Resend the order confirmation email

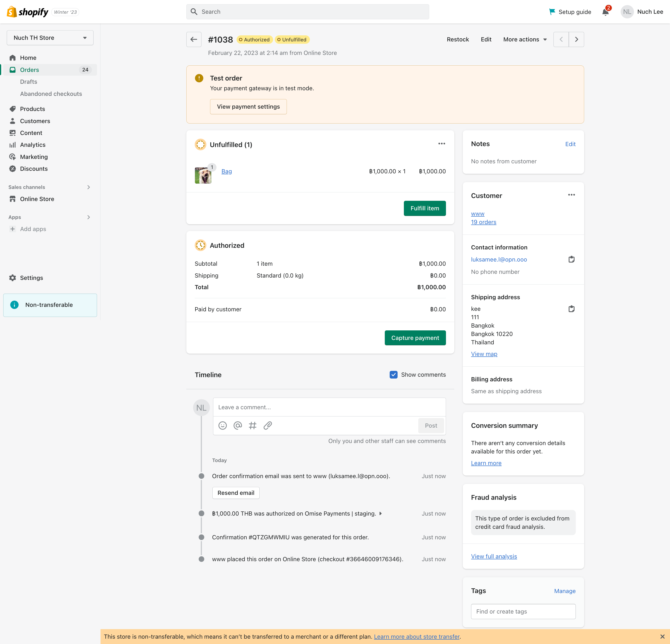click(235, 493)
